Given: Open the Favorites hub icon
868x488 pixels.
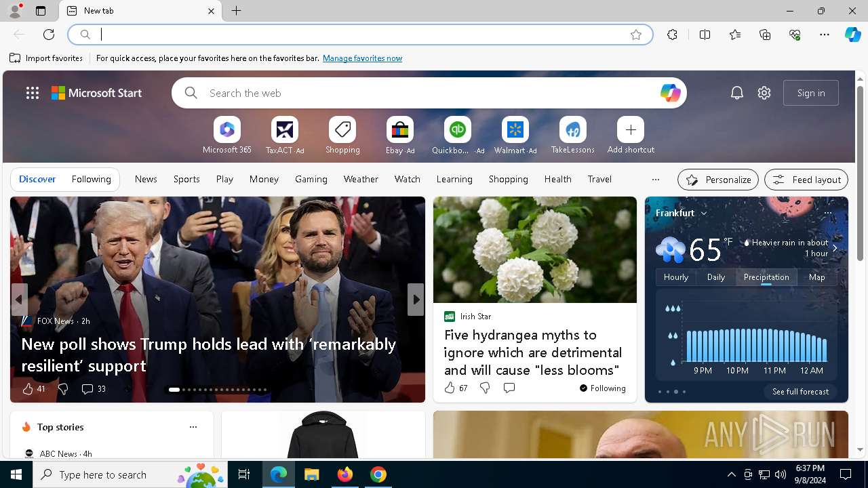Looking at the screenshot, I should pos(735,35).
